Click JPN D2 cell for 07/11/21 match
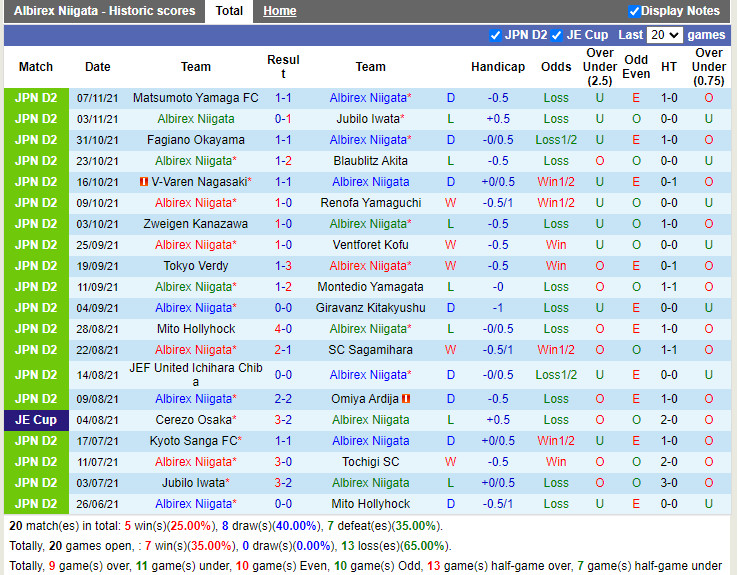The height and width of the screenshot is (575, 738). 36,98
